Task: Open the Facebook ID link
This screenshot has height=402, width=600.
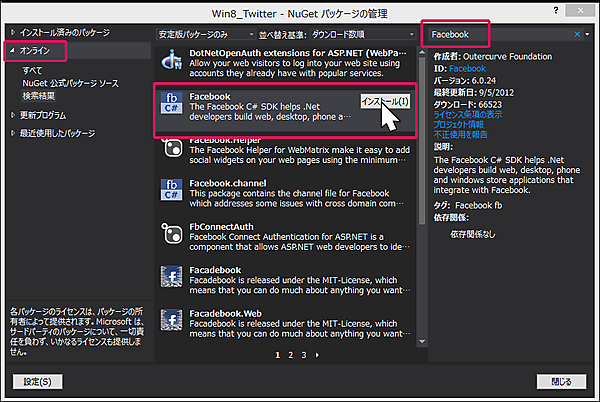Action: click(467, 68)
